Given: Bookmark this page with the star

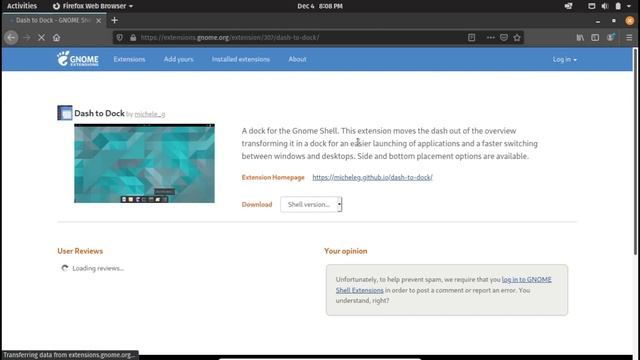Looking at the screenshot, I should pos(517,38).
